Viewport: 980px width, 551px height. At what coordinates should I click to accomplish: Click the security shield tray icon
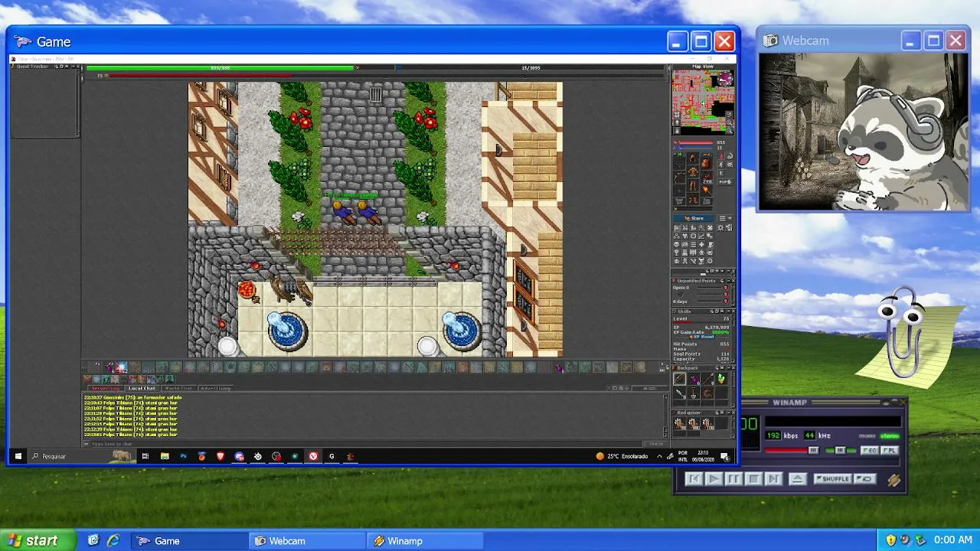pyautogui.click(x=891, y=541)
